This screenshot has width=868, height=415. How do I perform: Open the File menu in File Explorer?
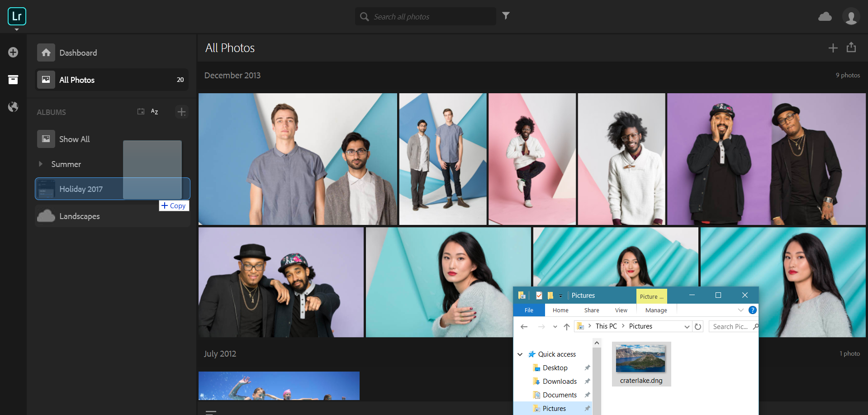click(528, 310)
